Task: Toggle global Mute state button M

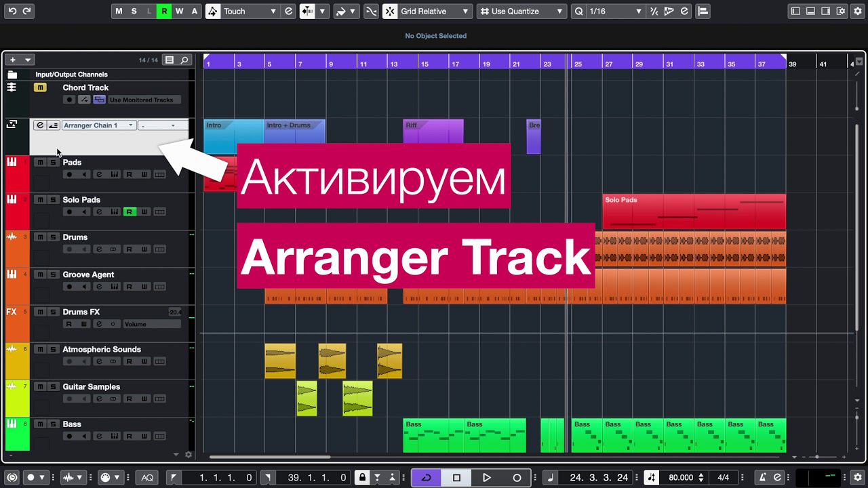Action: tap(119, 12)
